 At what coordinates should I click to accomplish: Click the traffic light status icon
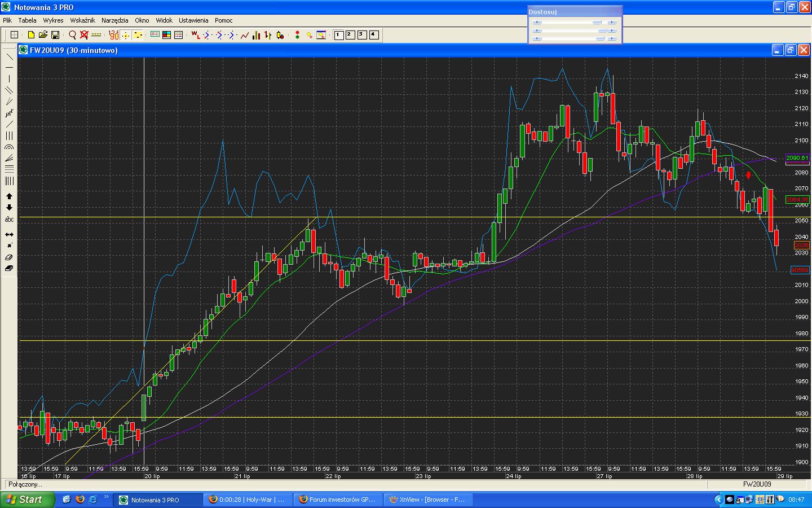tap(297, 35)
